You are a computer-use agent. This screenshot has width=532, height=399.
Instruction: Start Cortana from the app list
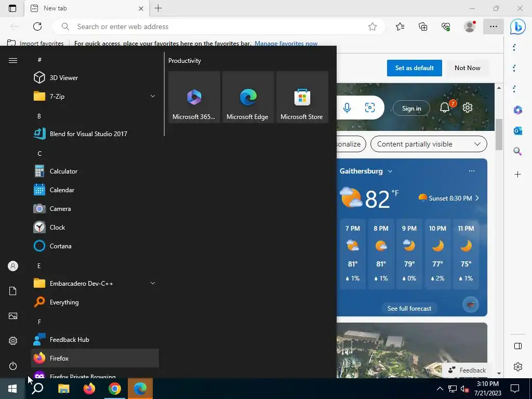coord(95,246)
